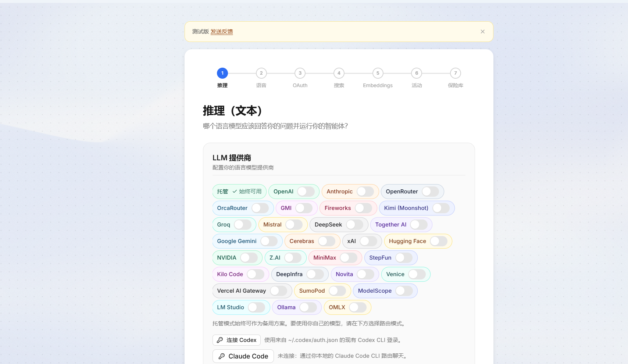
Task: Toggle the OMLX provider
Action: click(x=358, y=307)
